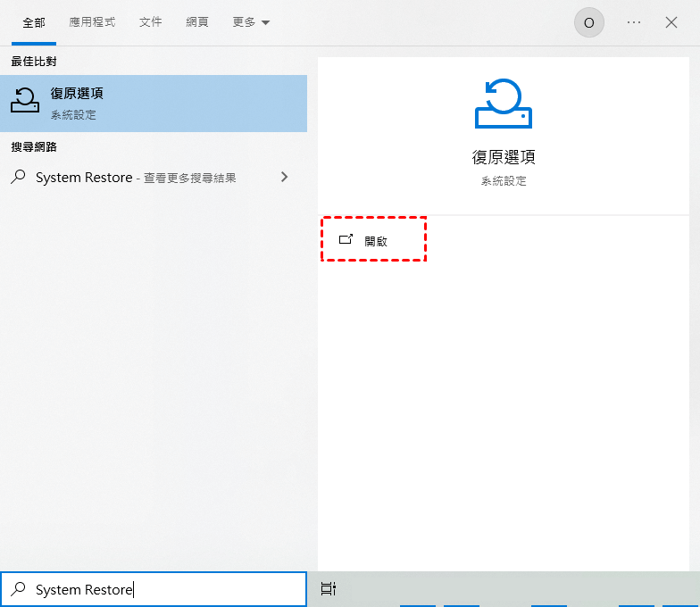Viewport: 700px width, 607px height.
Task: Click 復原選項 title in preview pane
Action: [504, 157]
